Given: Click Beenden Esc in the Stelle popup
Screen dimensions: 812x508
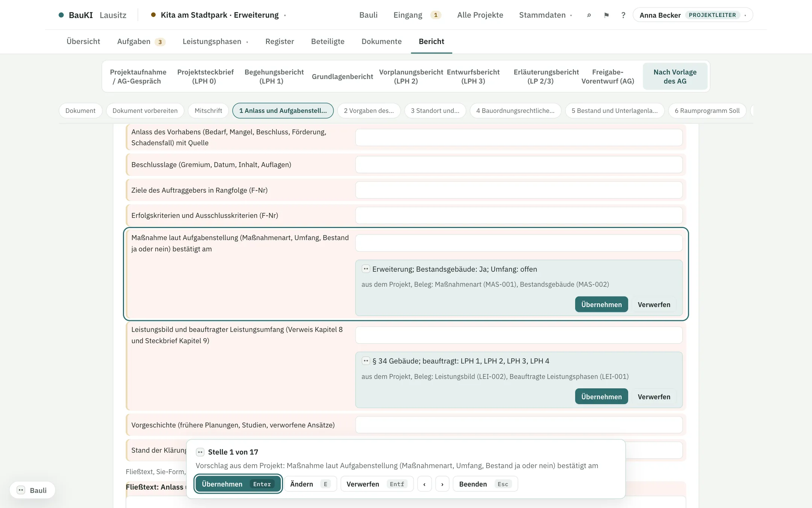Looking at the screenshot, I should pos(485,484).
